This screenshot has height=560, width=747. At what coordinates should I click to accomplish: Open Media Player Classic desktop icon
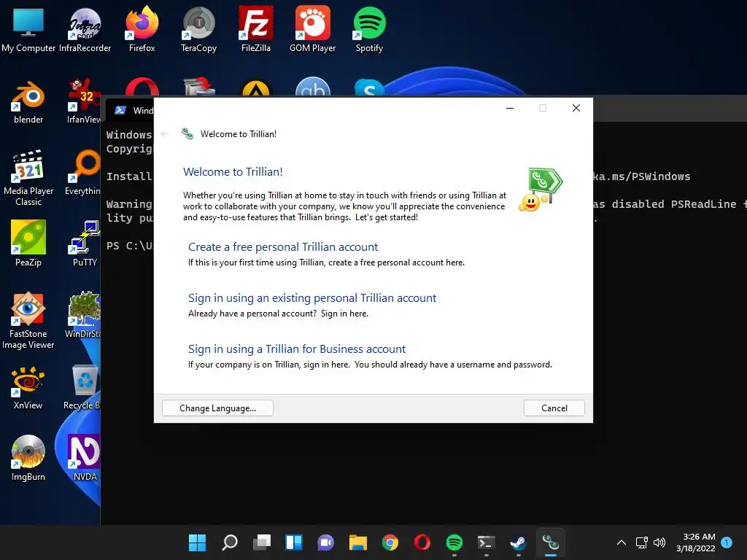tap(28, 179)
